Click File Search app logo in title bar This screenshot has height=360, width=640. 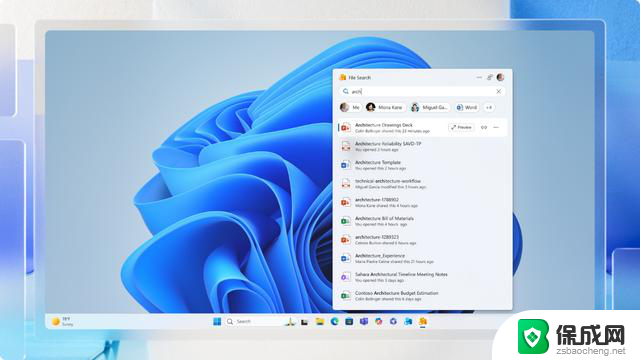point(343,77)
